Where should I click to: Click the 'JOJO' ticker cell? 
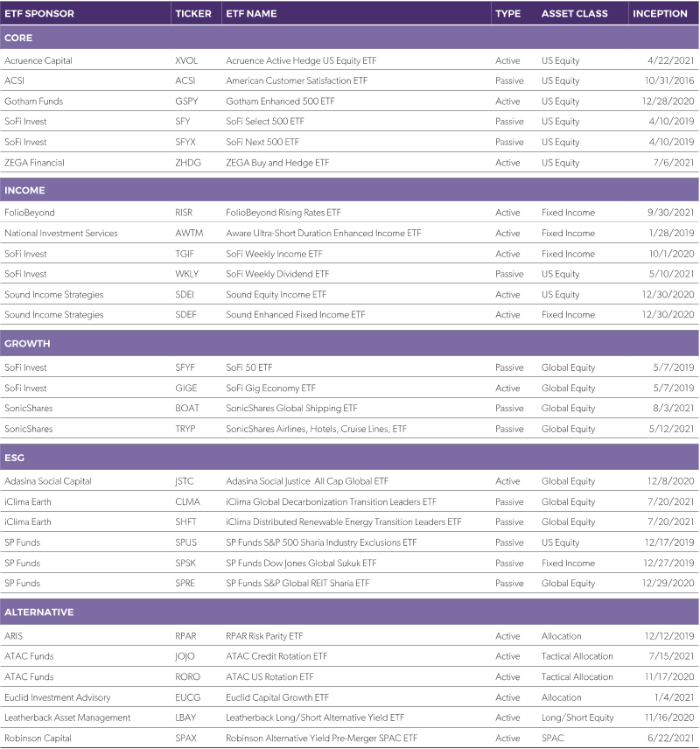point(185,656)
